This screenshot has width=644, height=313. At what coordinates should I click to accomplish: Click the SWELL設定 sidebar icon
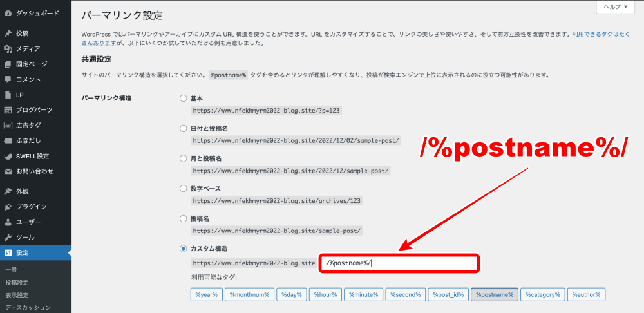click(8, 156)
